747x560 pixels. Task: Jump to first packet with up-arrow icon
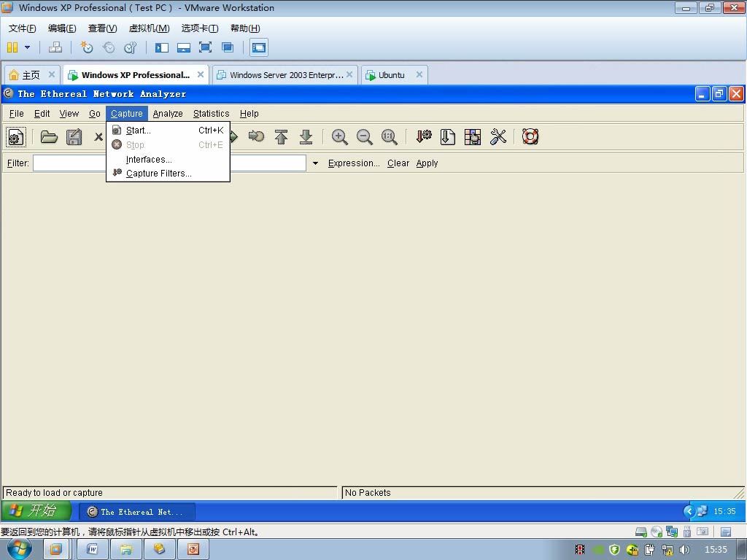point(281,137)
